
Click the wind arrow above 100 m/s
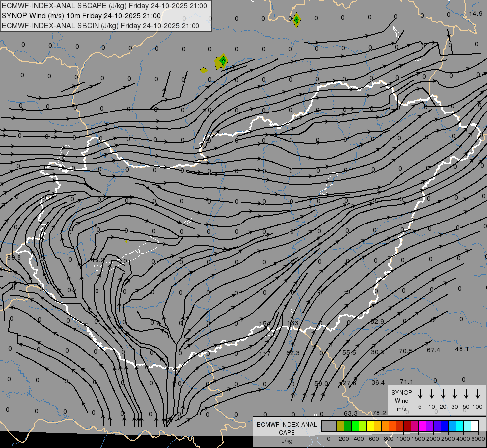point(478,393)
